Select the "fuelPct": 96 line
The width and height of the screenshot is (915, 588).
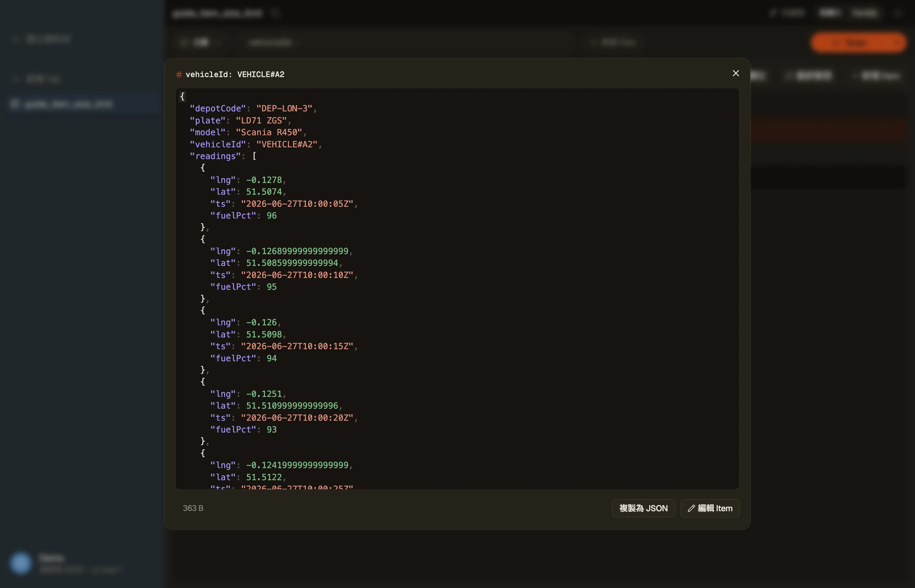point(243,216)
